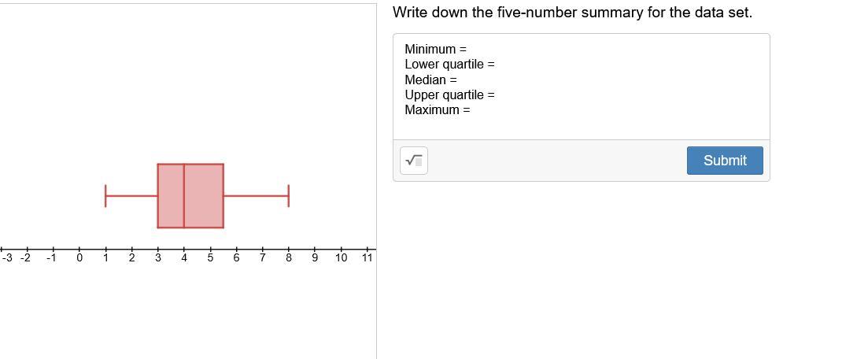Click the box plot median line
The height and width of the screenshot is (359, 868).
pos(184,195)
